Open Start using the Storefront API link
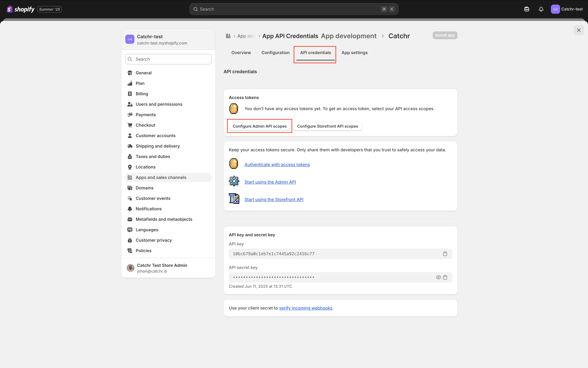The width and height of the screenshot is (588, 368). pyautogui.click(x=274, y=200)
